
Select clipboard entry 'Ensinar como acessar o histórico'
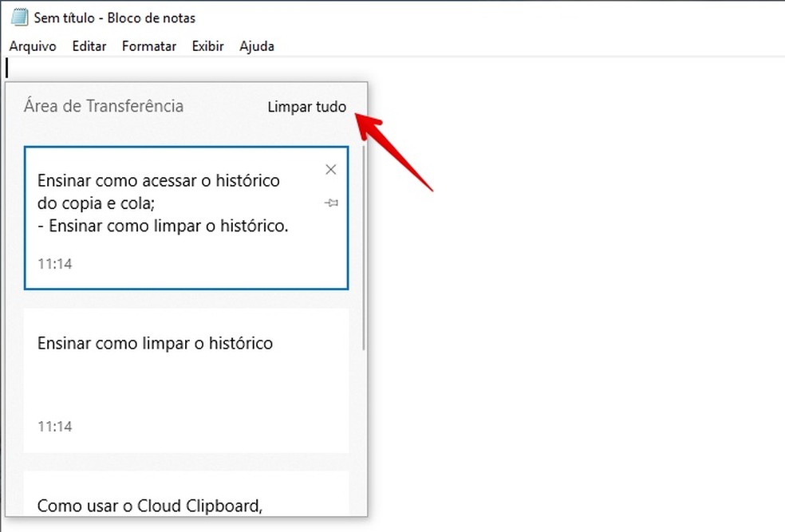point(186,218)
